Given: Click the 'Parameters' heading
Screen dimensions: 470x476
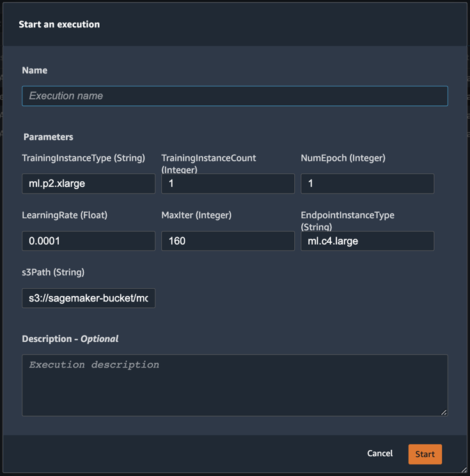Looking at the screenshot, I should coord(49,137).
